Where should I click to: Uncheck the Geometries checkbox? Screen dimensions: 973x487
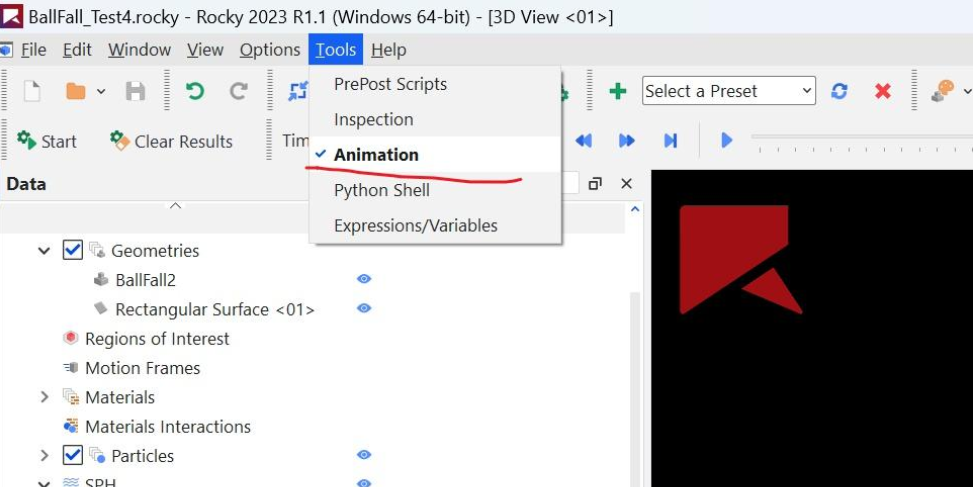pyautogui.click(x=72, y=250)
